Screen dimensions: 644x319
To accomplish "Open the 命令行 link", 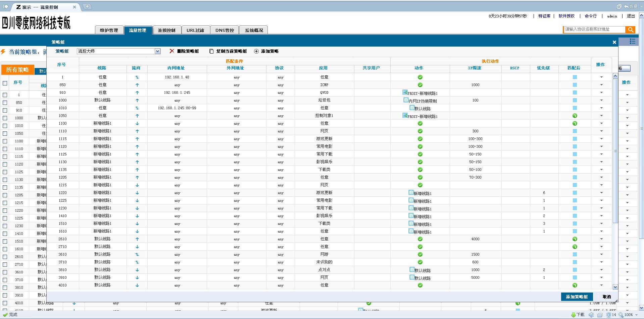I will pyautogui.click(x=591, y=16).
